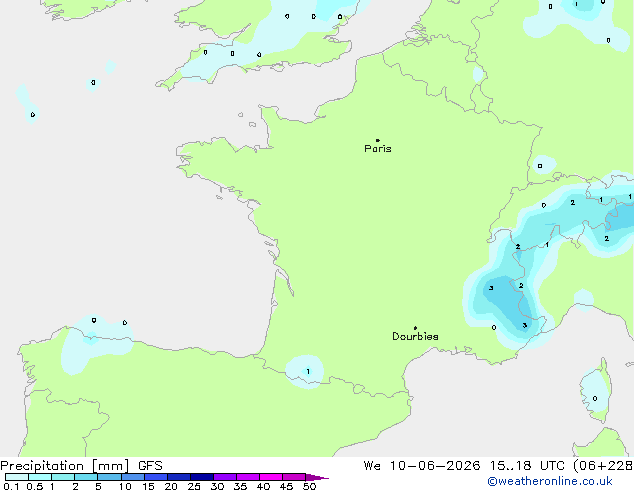The width and height of the screenshot is (634, 490).
Task: Pick the 5–10 mm legend color swatch
Action: (x=109, y=477)
